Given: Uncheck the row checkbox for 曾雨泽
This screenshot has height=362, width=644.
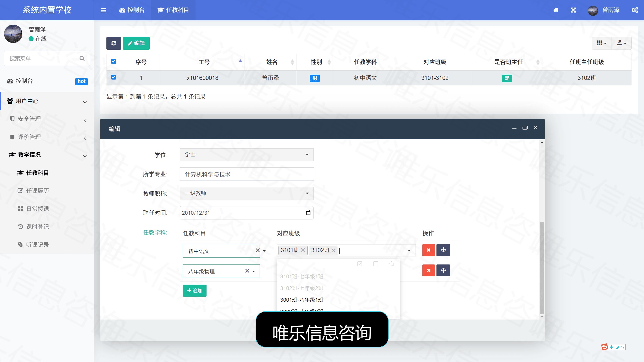Looking at the screenshot, I should 114,77.
